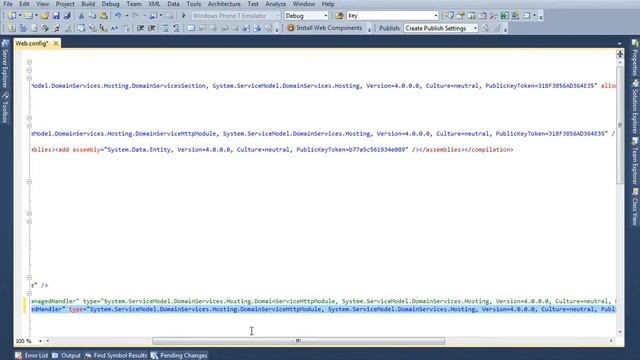The image size is (640, 360).
Task: Click the 'DomainServicesSection' code text
Action: point(171,86)
